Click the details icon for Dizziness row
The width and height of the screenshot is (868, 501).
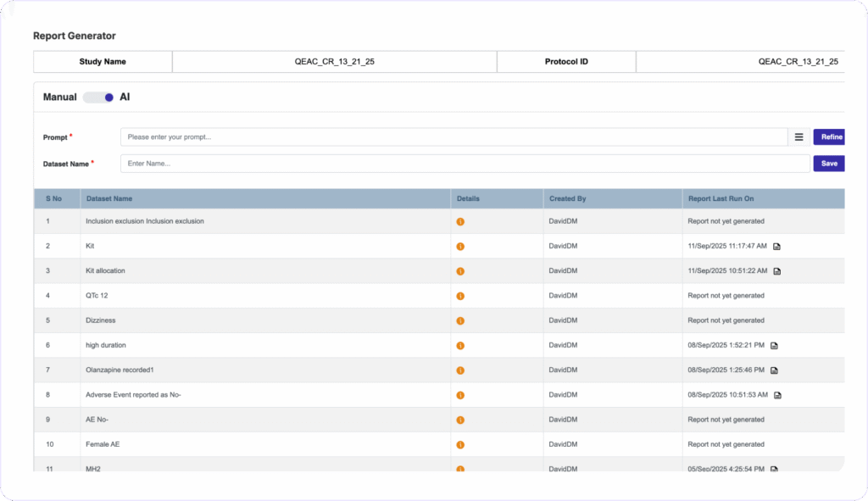point(460,321)
